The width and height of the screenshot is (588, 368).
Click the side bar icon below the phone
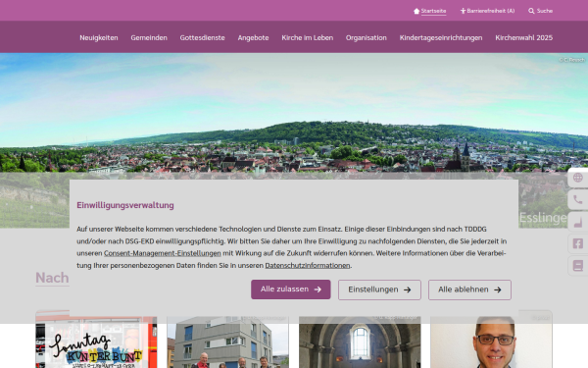tap(578, 222)
